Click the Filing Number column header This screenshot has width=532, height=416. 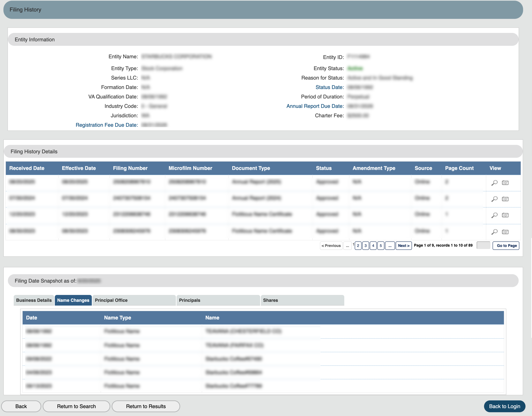130,168
